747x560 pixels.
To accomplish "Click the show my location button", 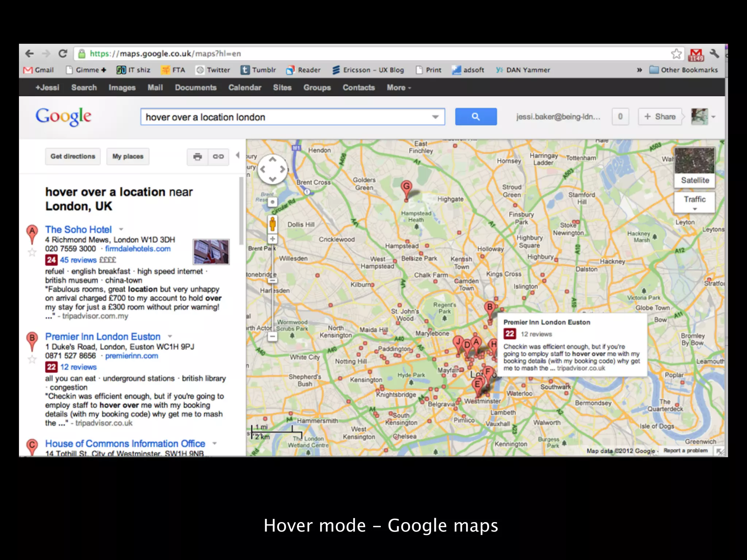I will click(272, 202).
